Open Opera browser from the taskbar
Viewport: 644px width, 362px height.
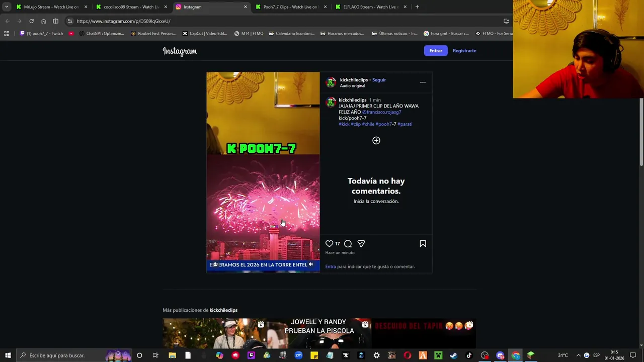pyautogui.click(x=408, y=355)
